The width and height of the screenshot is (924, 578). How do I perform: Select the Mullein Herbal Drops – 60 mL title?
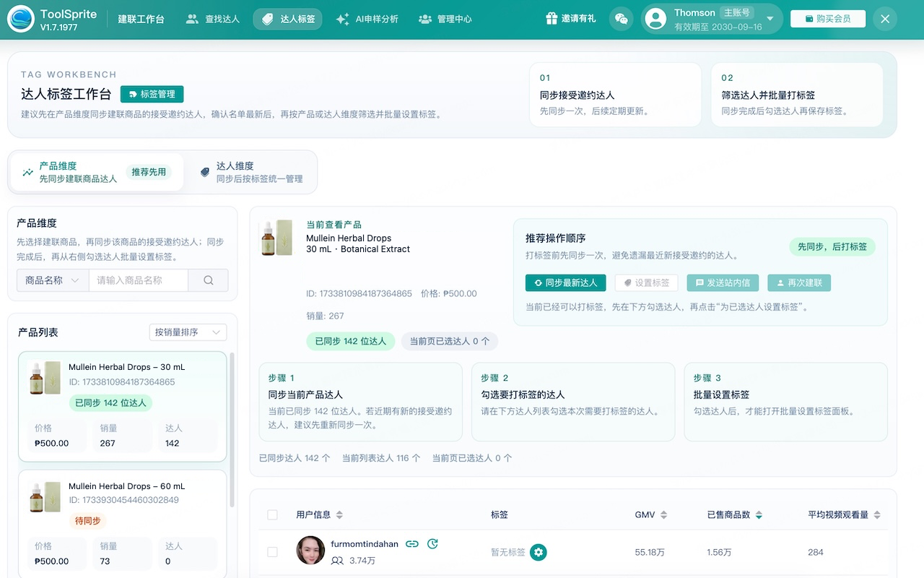(x=127, y=486)
